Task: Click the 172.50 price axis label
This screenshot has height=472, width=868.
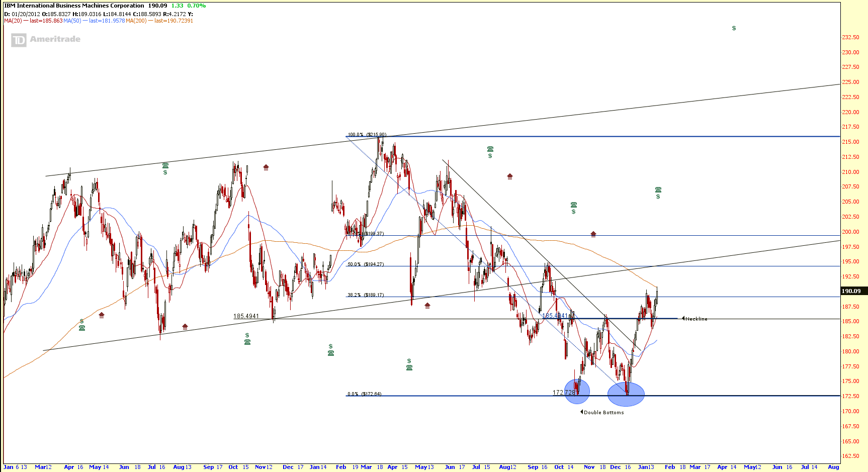Action: coord(850,396)
